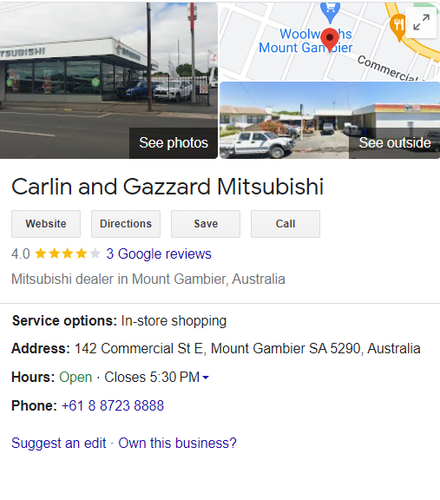Click the fourth rating star

coord(81,254)
